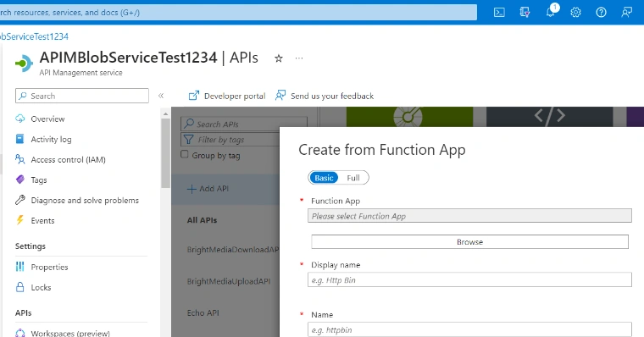The width and height of the screenshot is (644, 337).
Task: Click the top resource search bar
Action: click(x=238, y=13)
